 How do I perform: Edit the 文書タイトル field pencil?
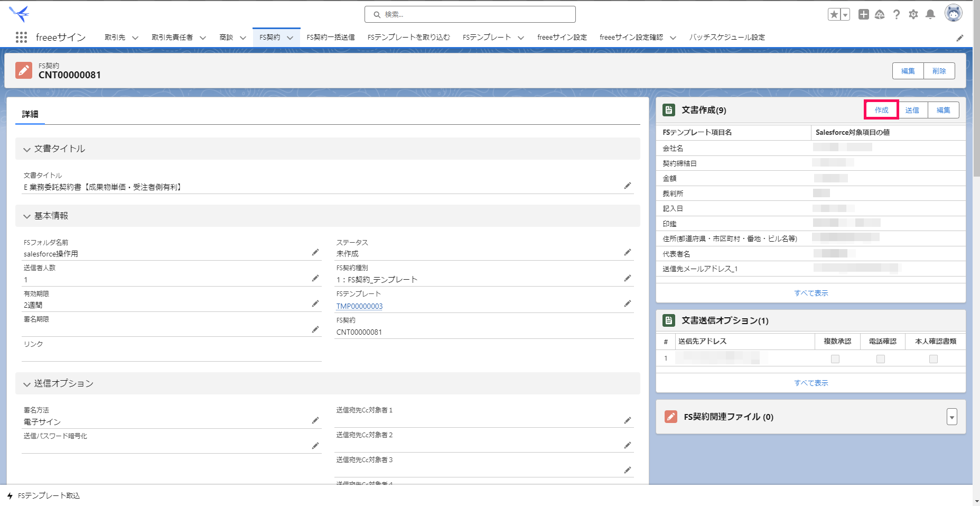[628, 186]
